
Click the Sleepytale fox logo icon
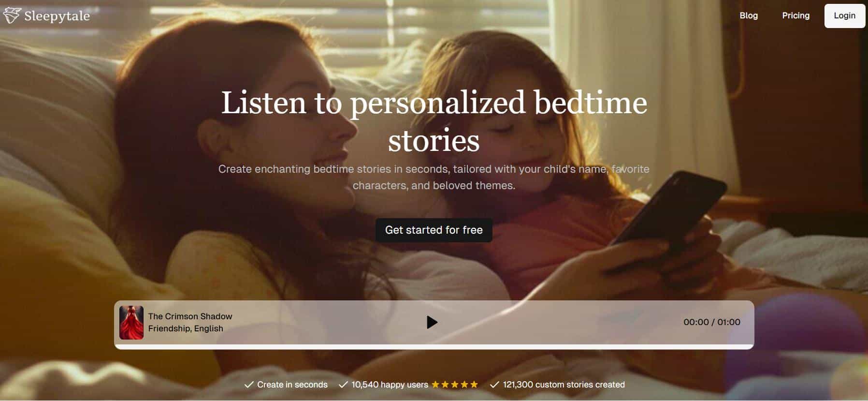12,16
